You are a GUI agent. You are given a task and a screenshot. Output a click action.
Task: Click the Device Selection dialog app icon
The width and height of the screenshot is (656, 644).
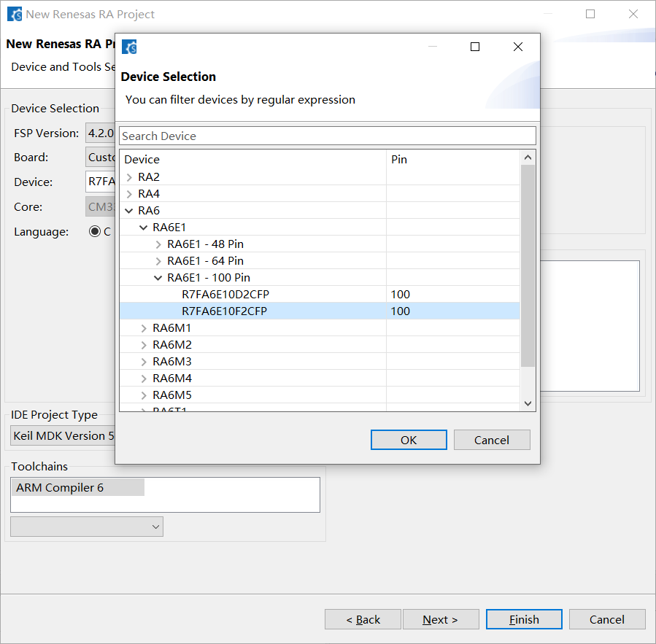[x=129, y=47]
